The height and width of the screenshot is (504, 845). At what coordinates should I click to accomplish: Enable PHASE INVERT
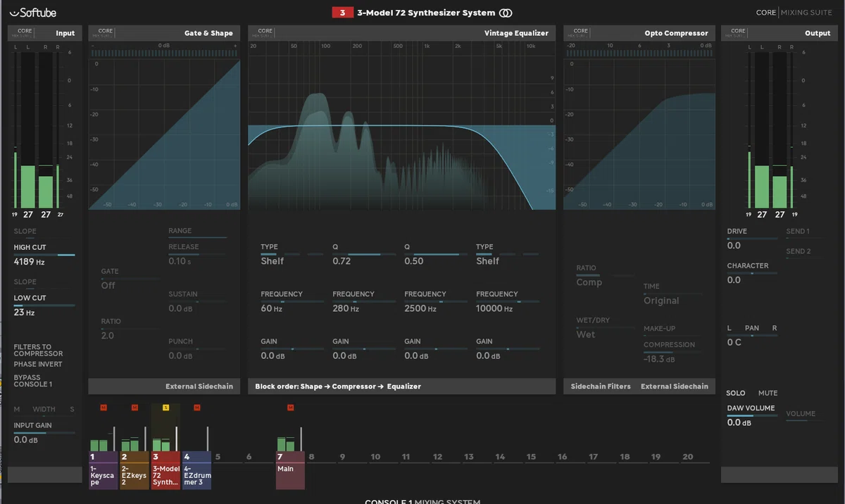(38, 364)
